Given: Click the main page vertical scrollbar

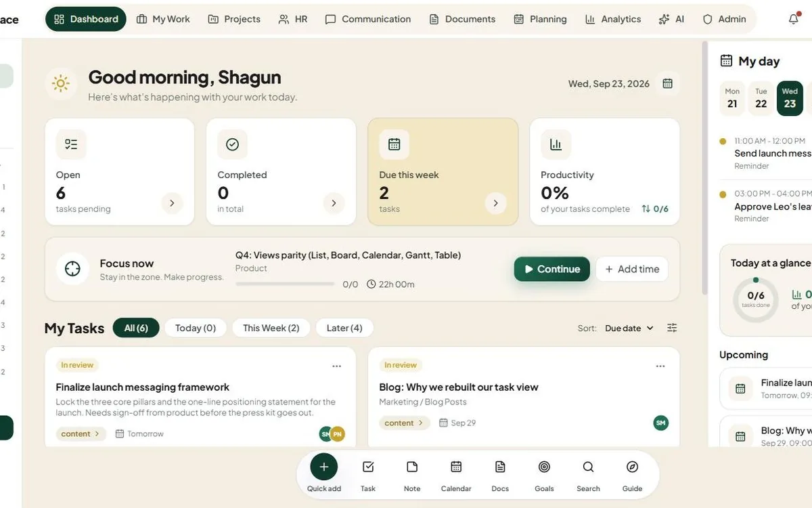Looking at the screenshot, I should tap(704, 168).
